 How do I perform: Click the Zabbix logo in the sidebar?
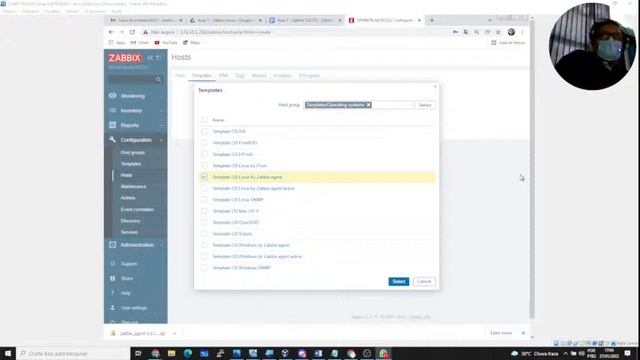coord(124,58)
